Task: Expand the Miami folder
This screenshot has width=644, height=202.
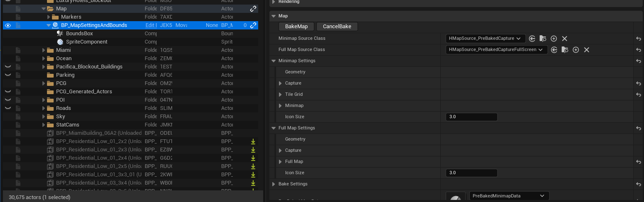Action: pos(44,50)
